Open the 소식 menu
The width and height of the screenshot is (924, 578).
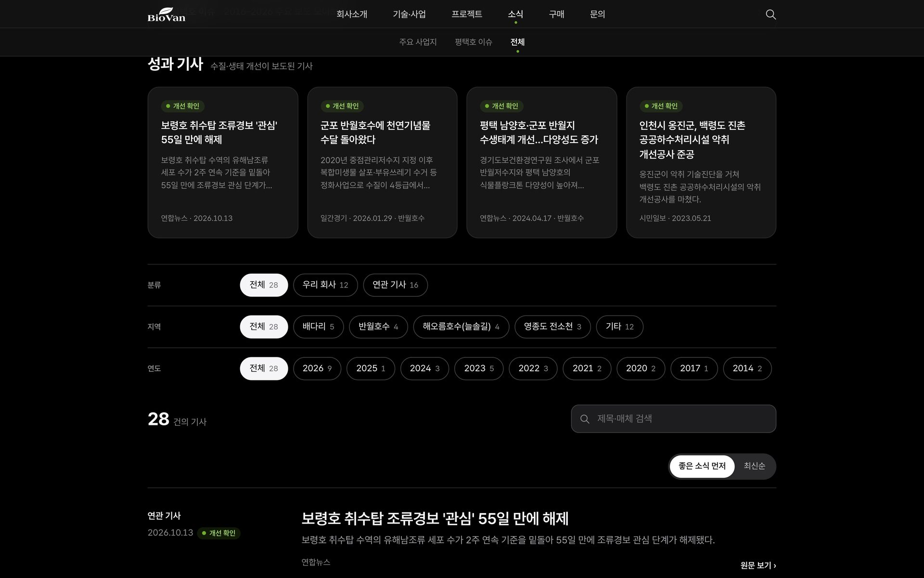[515, 14]
